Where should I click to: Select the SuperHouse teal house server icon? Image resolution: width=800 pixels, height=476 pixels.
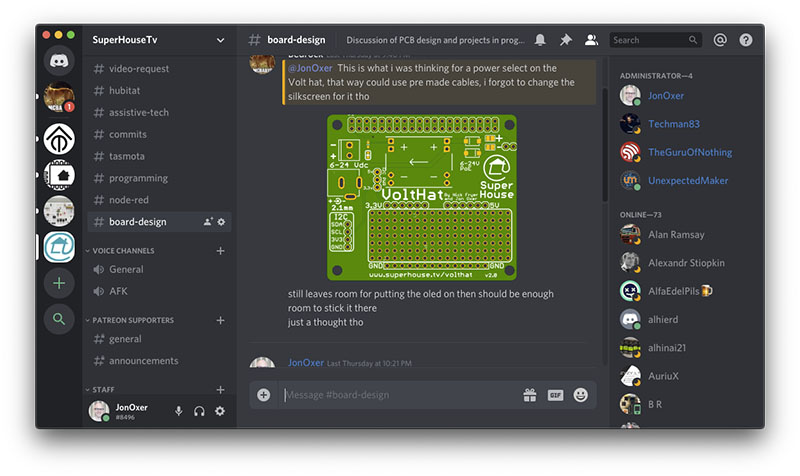click(59, 247)
